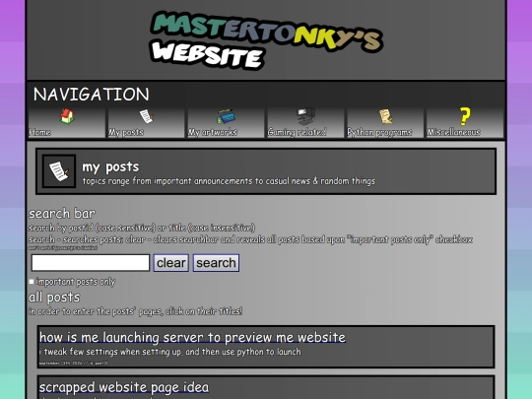Click text 'i tweak few settings when setting up'
Screen dimensions: 532x399
tap(110, 352)
